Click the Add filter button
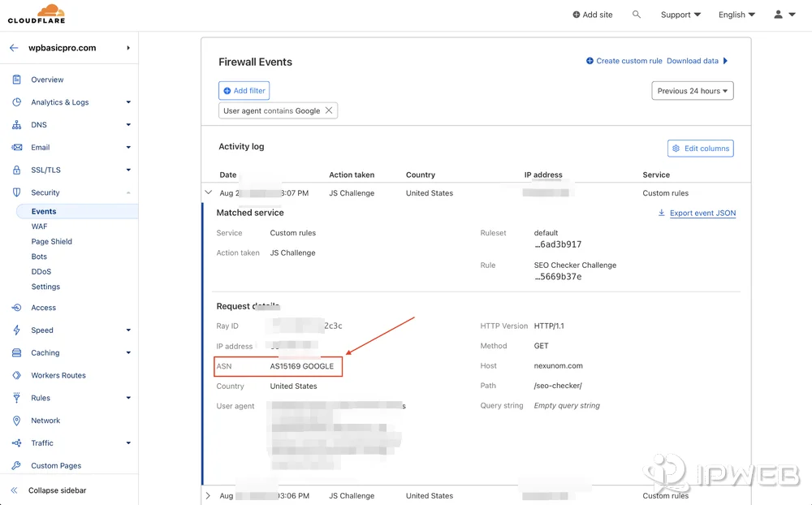 (244, 91)
